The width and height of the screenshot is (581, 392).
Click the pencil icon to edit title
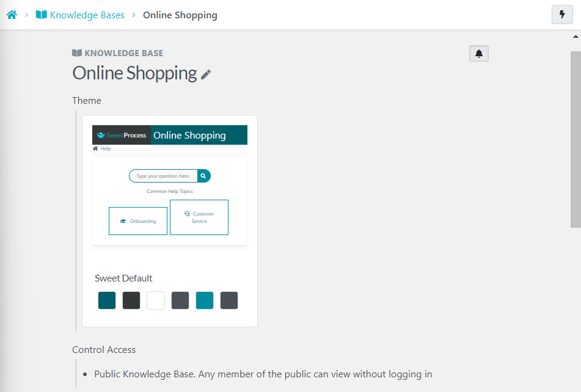tap(206, 74)
